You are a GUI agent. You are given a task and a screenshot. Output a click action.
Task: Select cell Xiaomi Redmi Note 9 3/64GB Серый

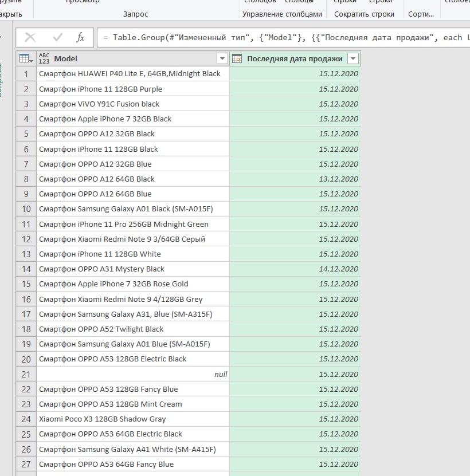(x=133, y=239)
